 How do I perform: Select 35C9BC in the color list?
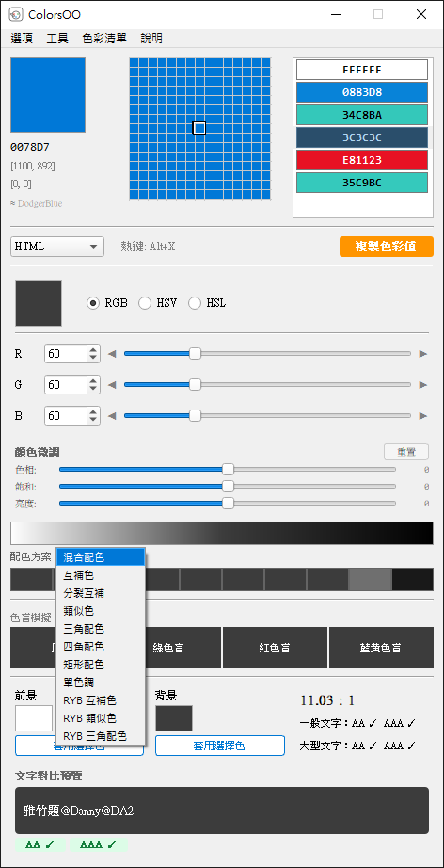click(x=362, y=183)
